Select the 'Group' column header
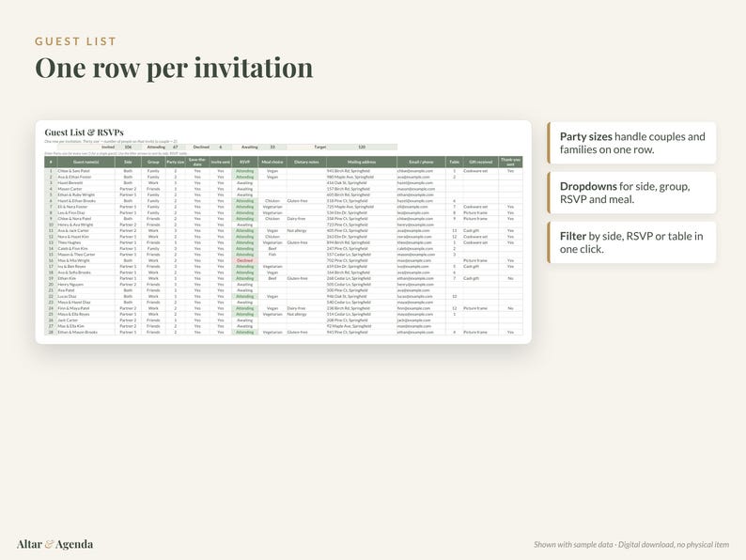The height and width of the screenshot is (560, 746). coord(153,162)
